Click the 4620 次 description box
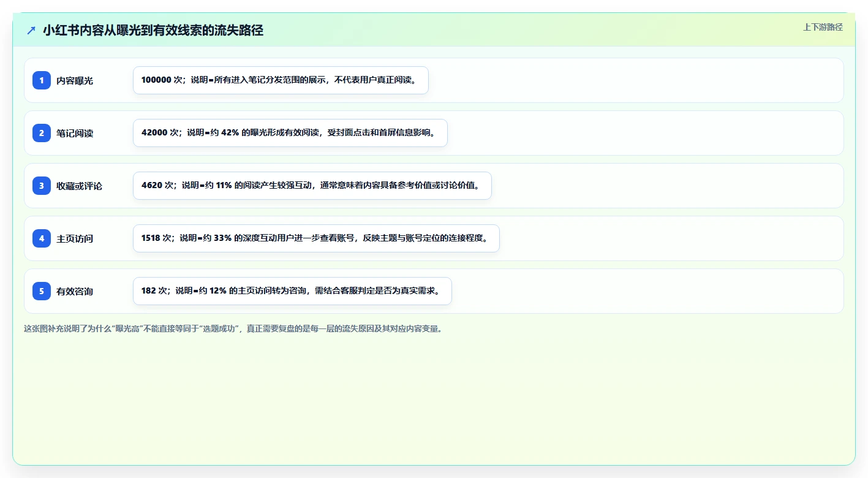The image size is (868, 478). [x=312, y=186]
